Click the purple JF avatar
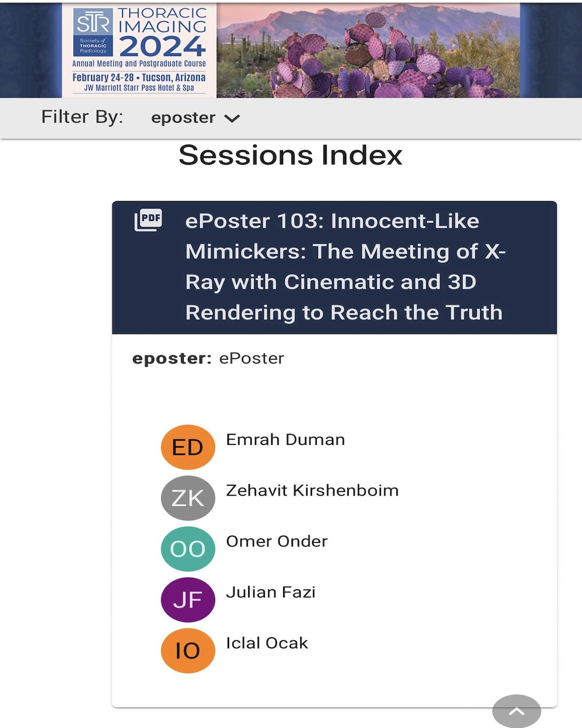This screenshot has height=728, width=582. click(188, 600)
